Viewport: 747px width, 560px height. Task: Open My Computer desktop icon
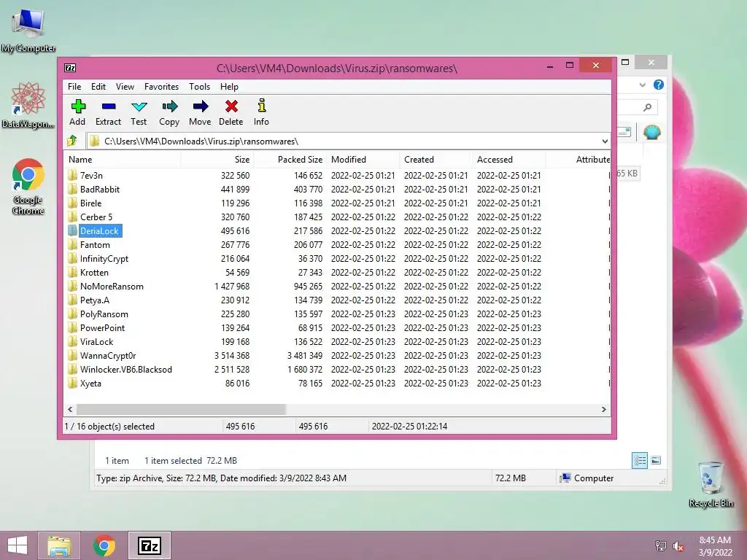click(28, 29)
